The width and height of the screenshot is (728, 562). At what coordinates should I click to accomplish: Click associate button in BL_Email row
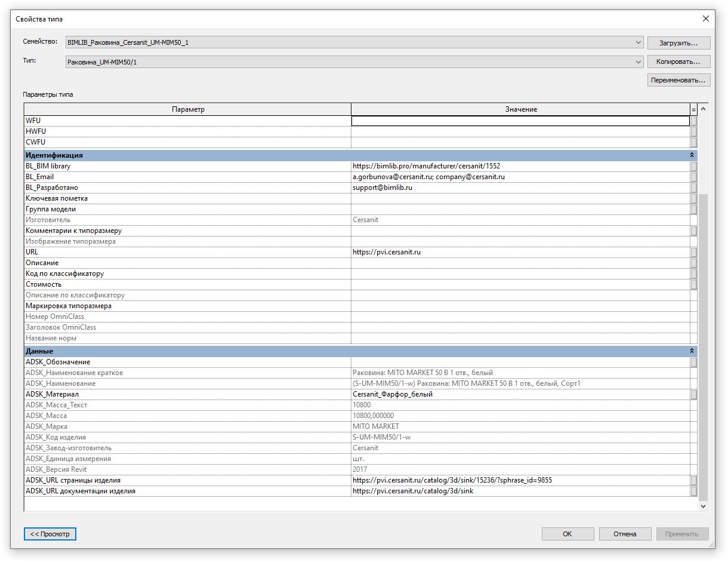click(694, 177)
